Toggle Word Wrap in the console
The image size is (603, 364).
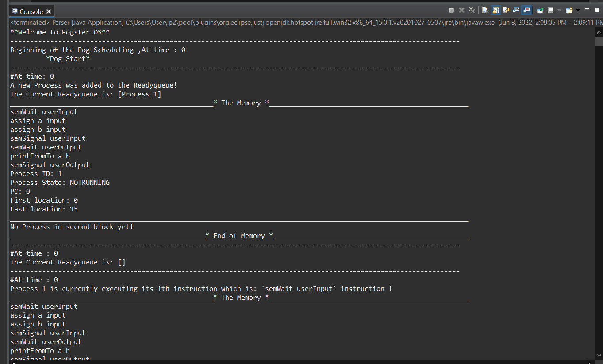[x=506, y=10]
